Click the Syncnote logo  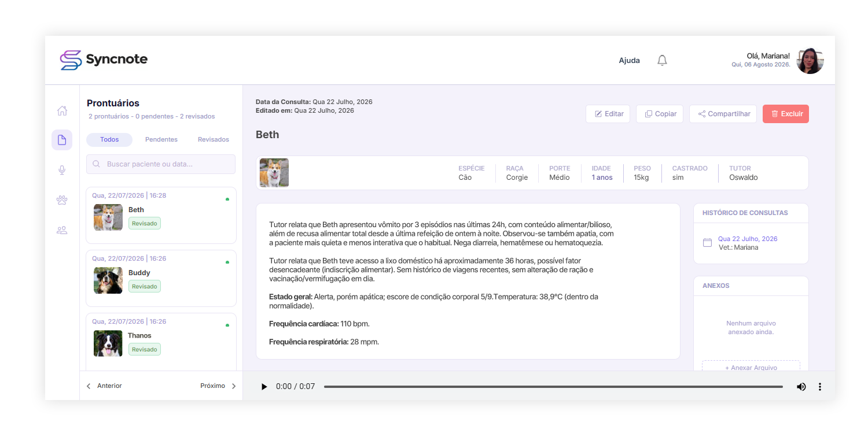click(x=104, y=60)
